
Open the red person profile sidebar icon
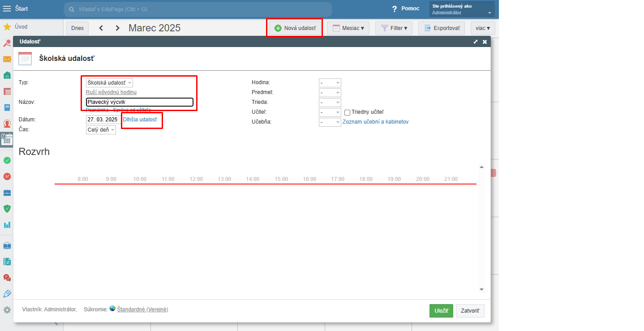[x=7, y=124]
